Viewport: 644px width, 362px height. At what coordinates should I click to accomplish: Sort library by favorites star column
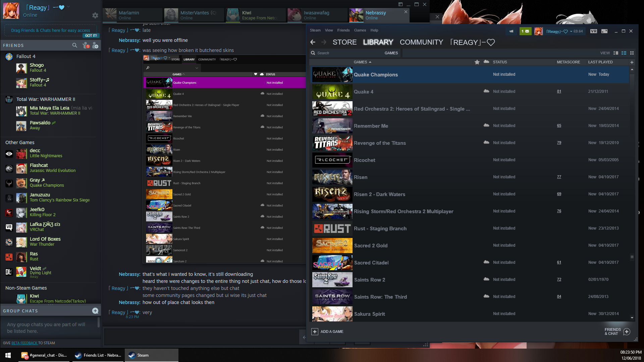477,62
